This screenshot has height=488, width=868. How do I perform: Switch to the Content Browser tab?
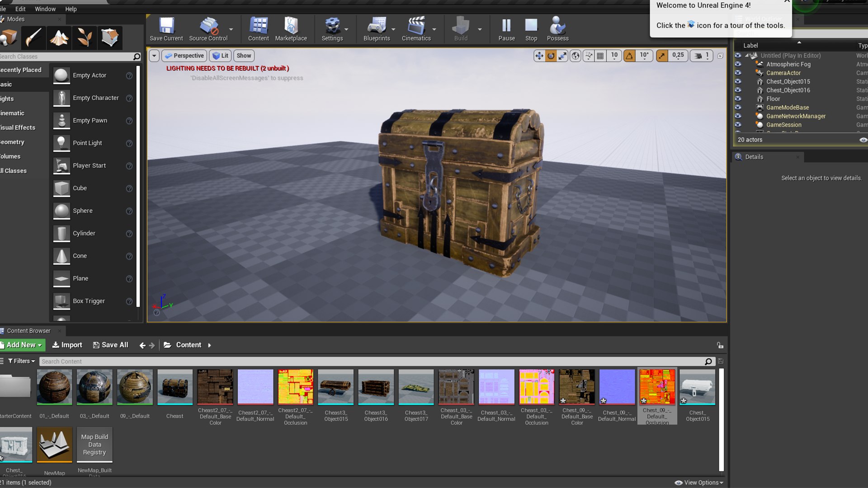coord(28,331)
